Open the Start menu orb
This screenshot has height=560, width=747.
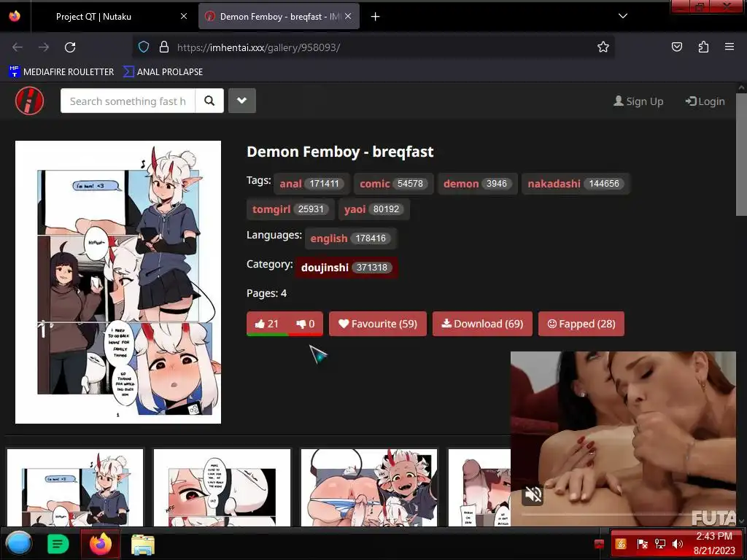pos(18,543)
